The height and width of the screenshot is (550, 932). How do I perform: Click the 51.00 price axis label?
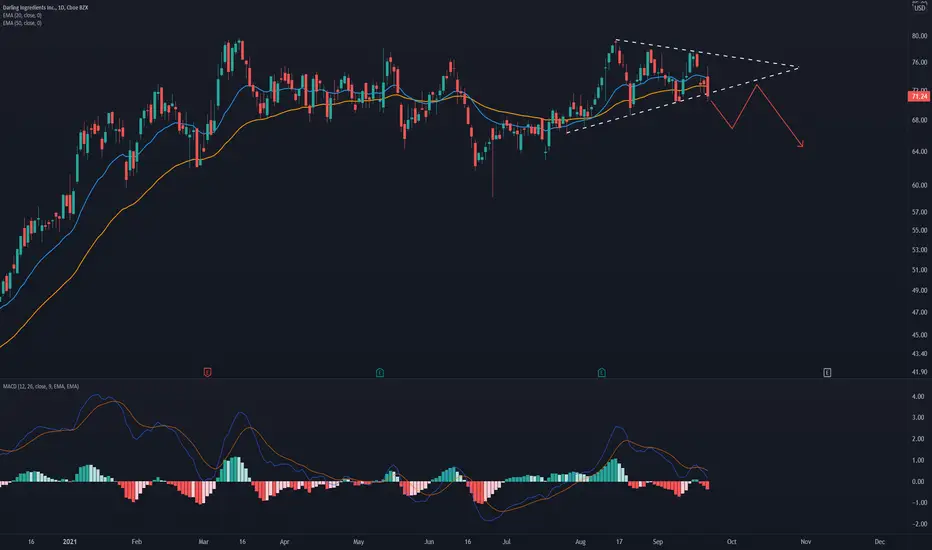tap(920, 270)
